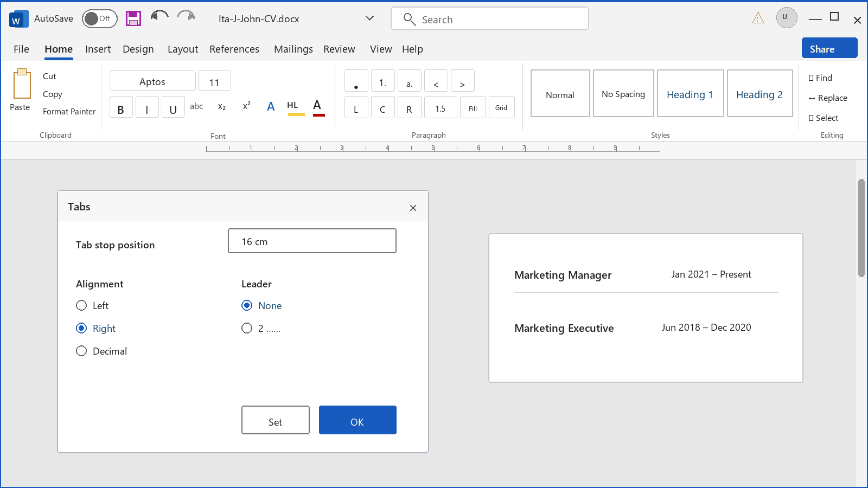Click the Search box in title bar
Image resolution: width=868 pixels, height=488 pixels.
(489, 18)
